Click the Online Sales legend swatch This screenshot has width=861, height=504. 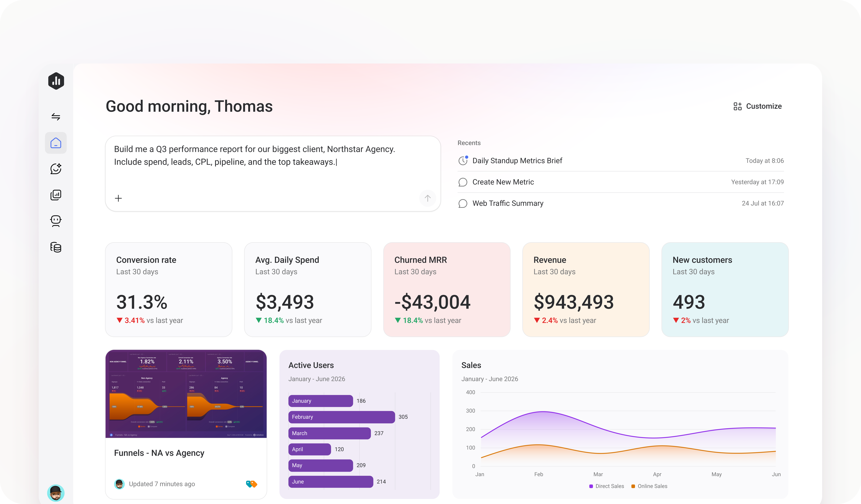click(633, 486)
